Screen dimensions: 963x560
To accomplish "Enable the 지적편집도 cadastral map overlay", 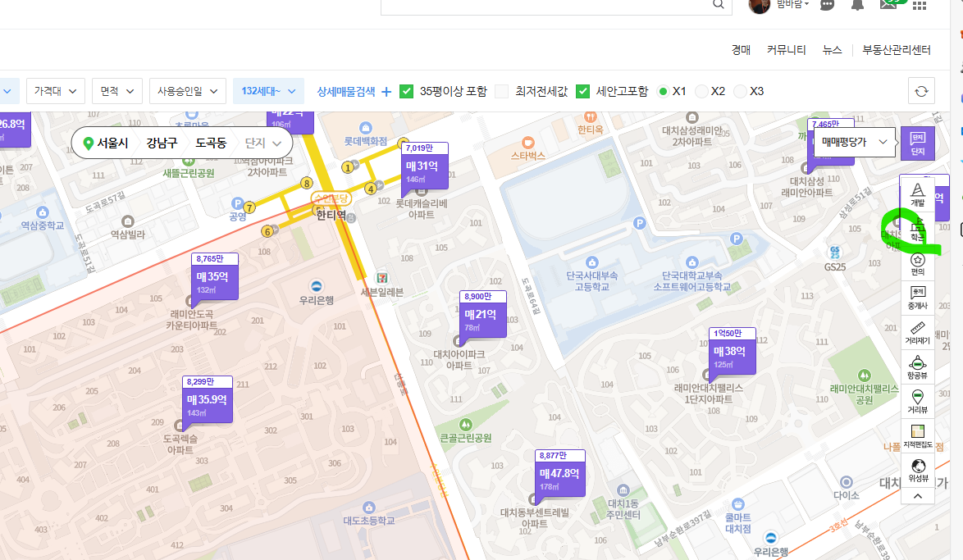I will click(918, 436).
